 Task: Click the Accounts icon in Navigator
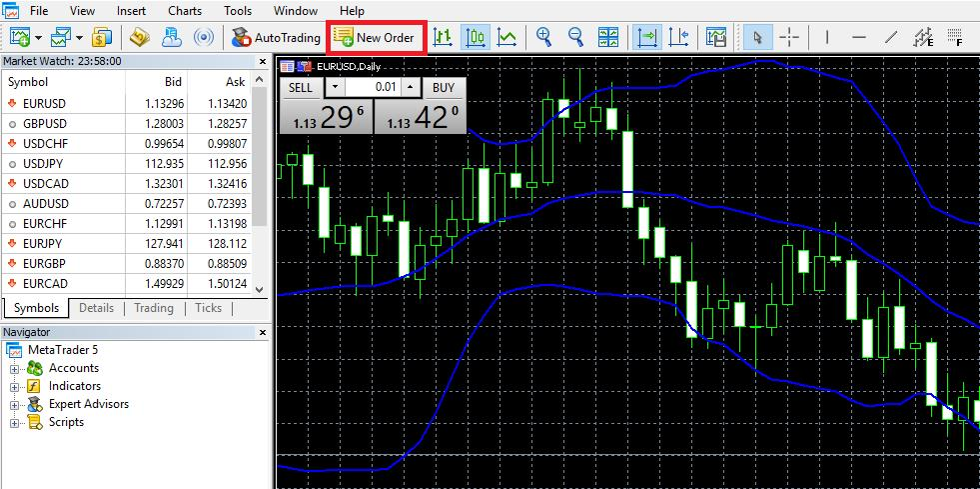[x=35, y=368]
